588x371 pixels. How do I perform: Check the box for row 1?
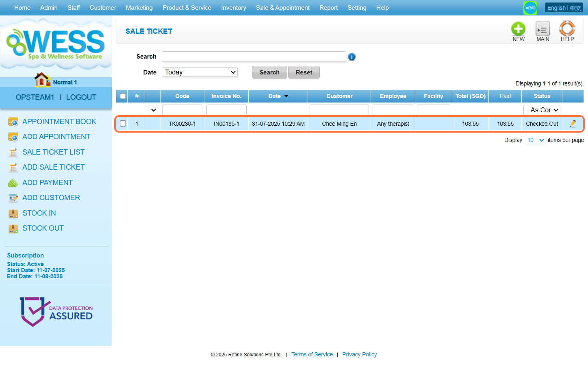(123, 124)
